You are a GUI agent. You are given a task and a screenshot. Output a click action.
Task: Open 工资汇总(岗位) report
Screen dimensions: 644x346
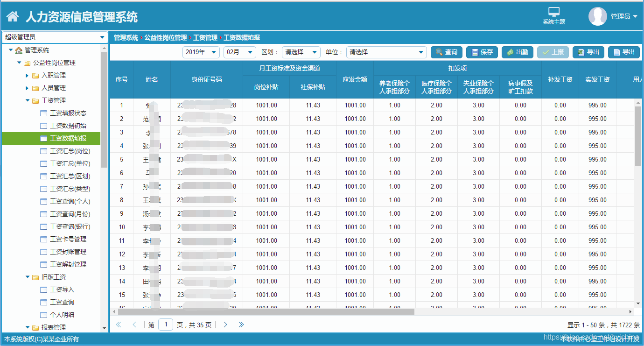click(70, 151)
